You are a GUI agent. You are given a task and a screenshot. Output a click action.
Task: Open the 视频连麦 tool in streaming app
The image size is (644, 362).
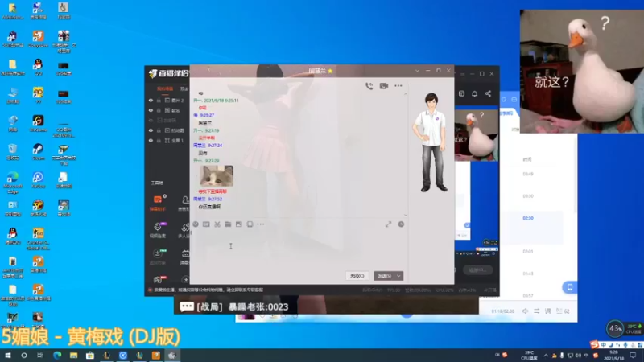[158, 230]
